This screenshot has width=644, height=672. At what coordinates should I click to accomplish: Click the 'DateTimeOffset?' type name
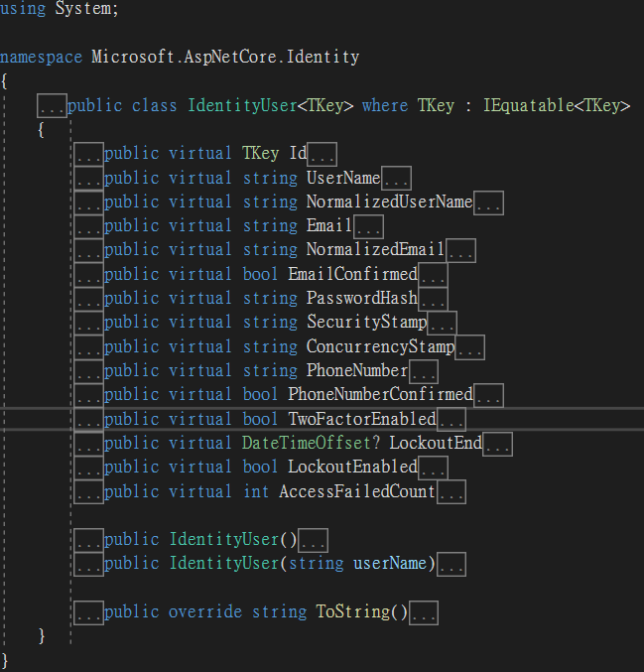click(311, 443)
